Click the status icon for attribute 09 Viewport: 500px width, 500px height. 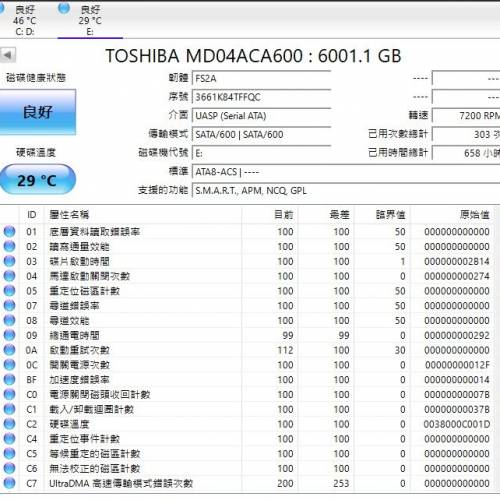(9, 335)
